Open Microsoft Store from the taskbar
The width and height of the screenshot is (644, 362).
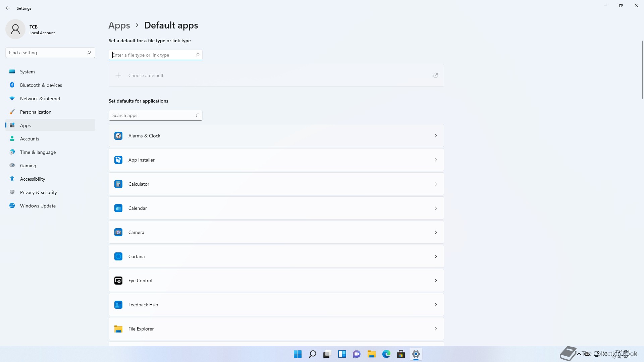tap(401, 354)
